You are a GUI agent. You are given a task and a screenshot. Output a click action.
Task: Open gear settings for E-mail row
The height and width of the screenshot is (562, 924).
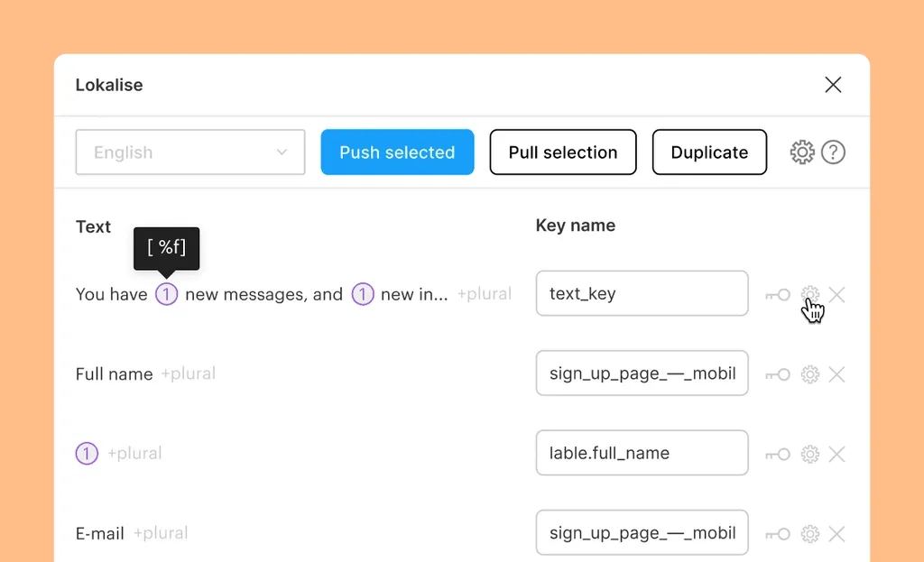[x=810, y=534]
